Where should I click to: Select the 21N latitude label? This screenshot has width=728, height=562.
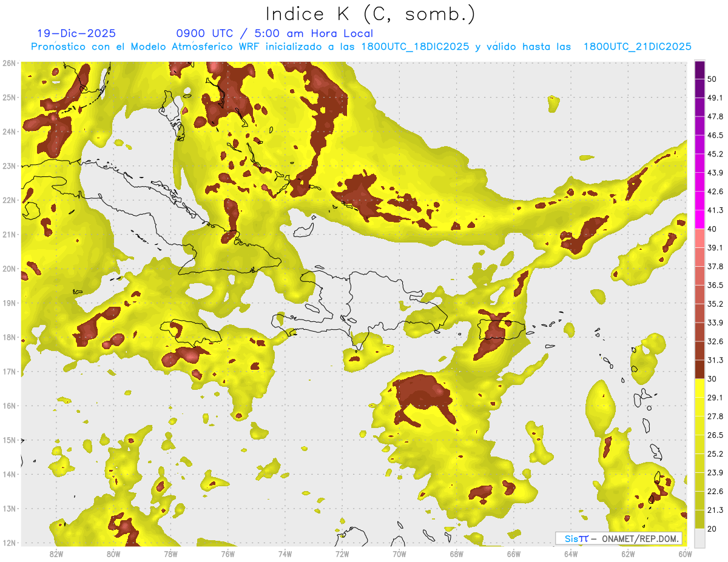coord(8,235)
